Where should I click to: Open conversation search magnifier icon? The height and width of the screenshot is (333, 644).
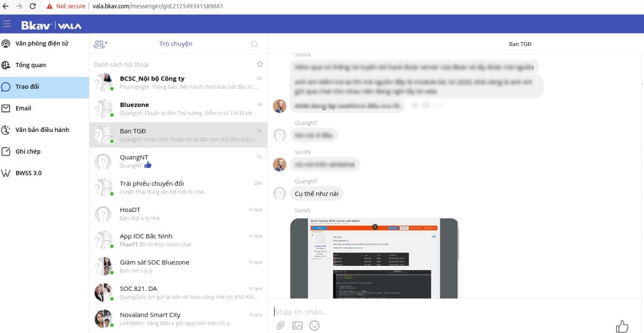coord(255,44)
